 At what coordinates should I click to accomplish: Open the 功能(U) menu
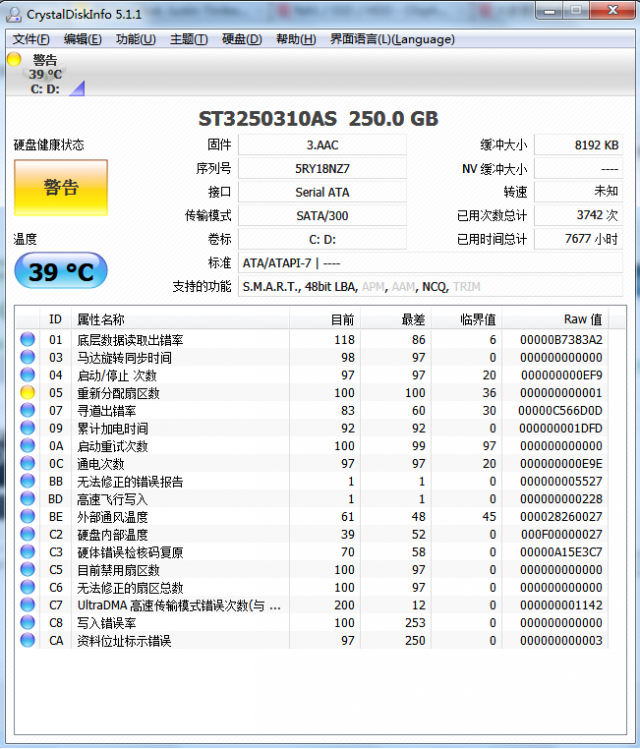pos(136,39)
